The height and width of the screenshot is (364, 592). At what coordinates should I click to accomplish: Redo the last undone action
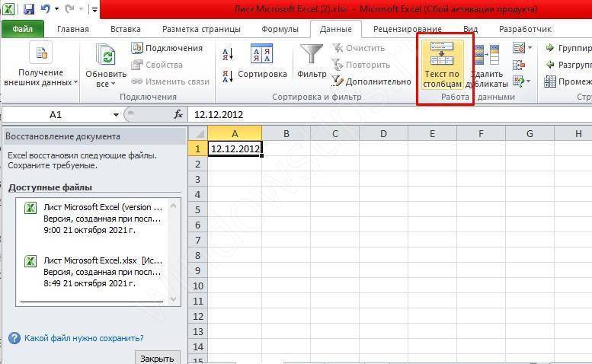(x=69, y=8)
